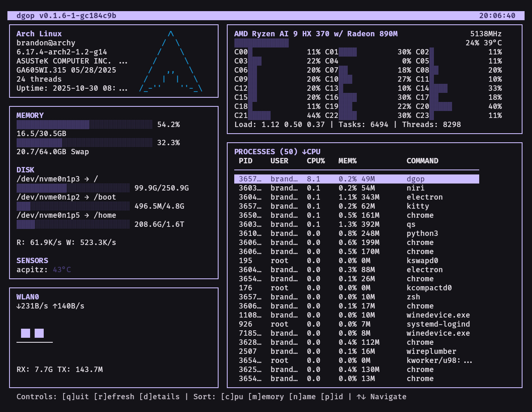The height and width of the screenshot is (412, 532).
Task: Expand the truncated ASUSTeK COMPUTER INC. line
Action: coord(123,61)
